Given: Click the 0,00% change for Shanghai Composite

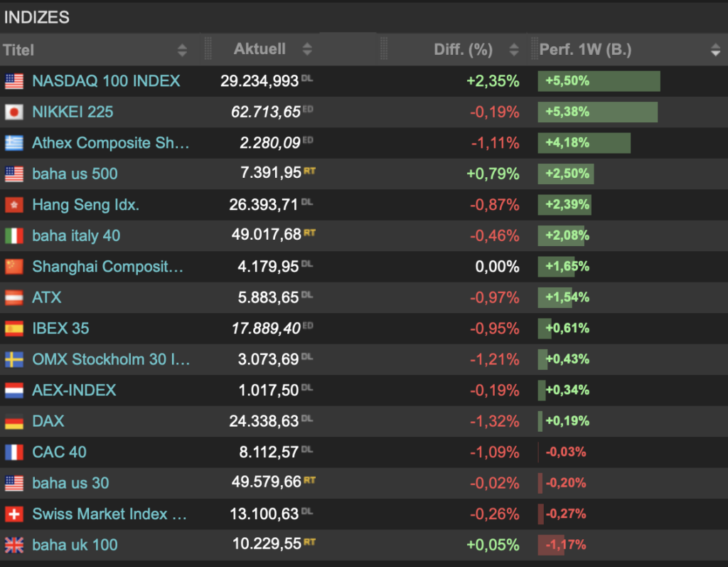Looking at the screenshot, I should [x=497, y=267].
